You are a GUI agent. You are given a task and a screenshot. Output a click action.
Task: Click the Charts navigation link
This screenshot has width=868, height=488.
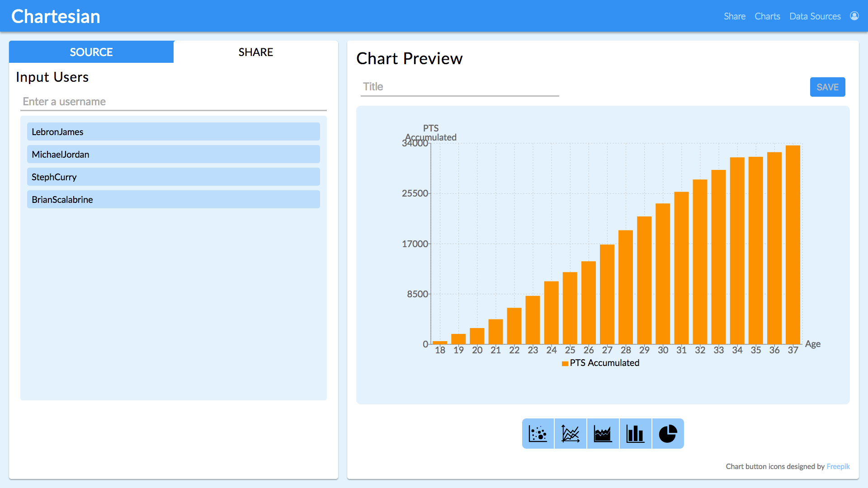pyautogui.click(x=769, y=16)
